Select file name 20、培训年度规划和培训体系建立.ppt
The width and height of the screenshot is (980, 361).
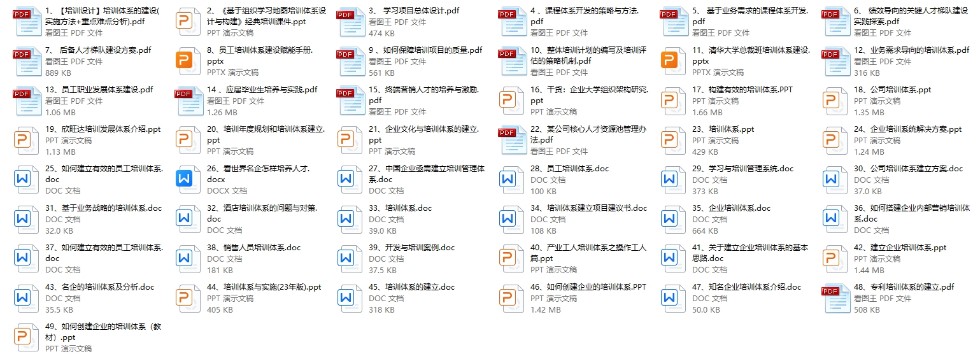(266, 135)
